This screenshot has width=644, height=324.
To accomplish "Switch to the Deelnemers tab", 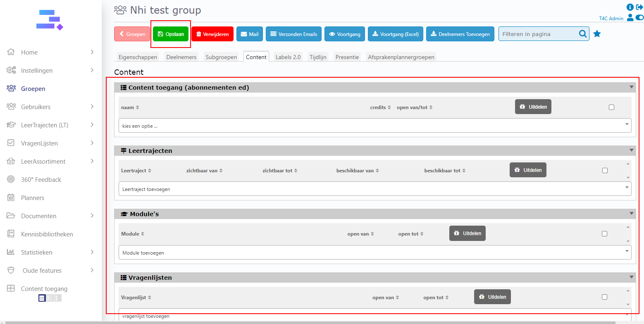I will (x=181, y=57).
